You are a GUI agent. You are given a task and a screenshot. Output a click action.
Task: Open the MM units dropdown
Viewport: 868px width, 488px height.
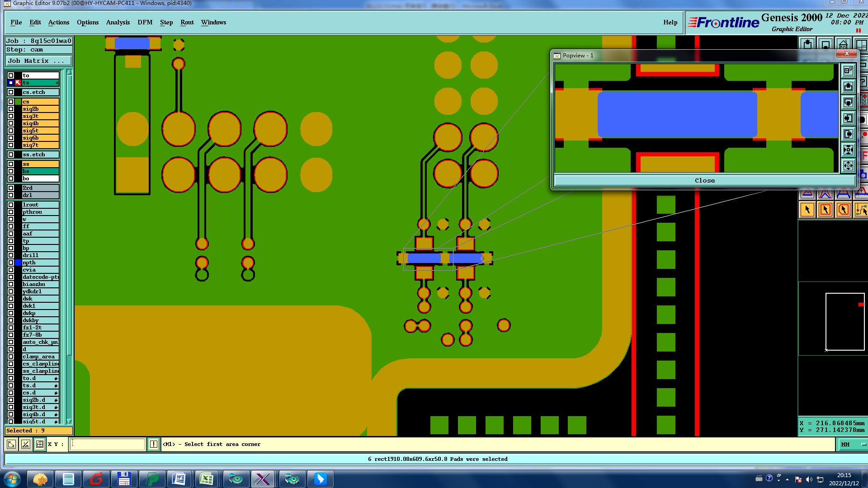(x=852, y=444)
